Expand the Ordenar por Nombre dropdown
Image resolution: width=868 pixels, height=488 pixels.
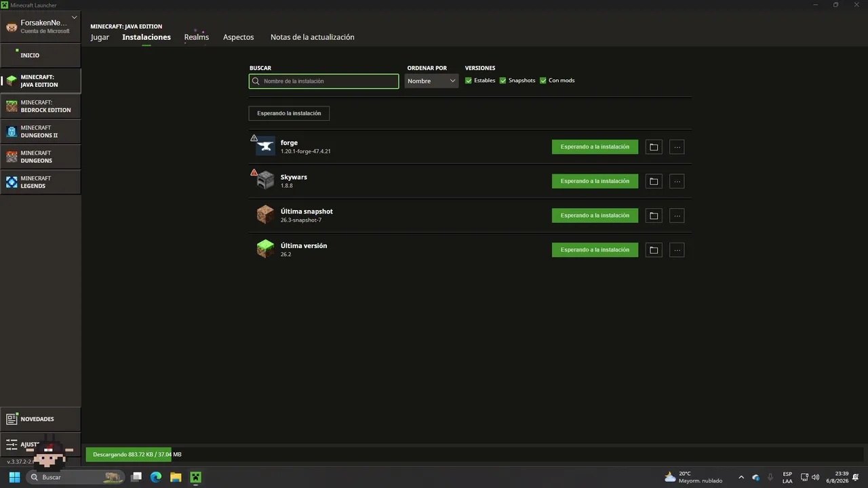pos(432,81)
